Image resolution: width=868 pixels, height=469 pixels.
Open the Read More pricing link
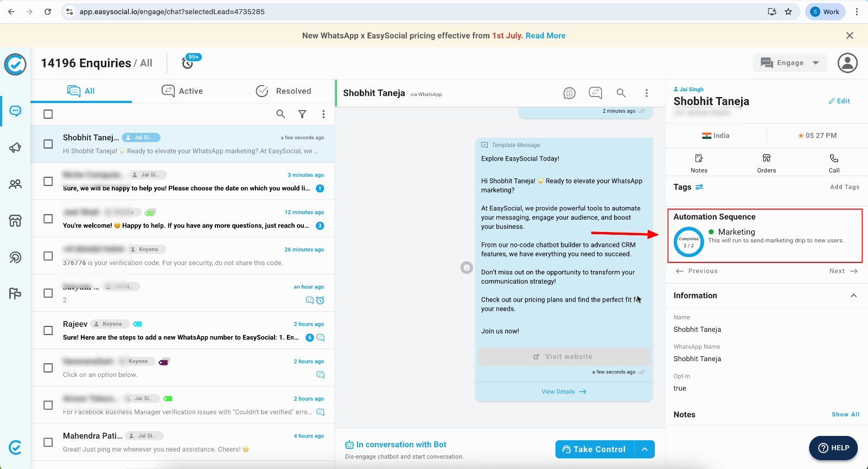[x=545, y=36]
